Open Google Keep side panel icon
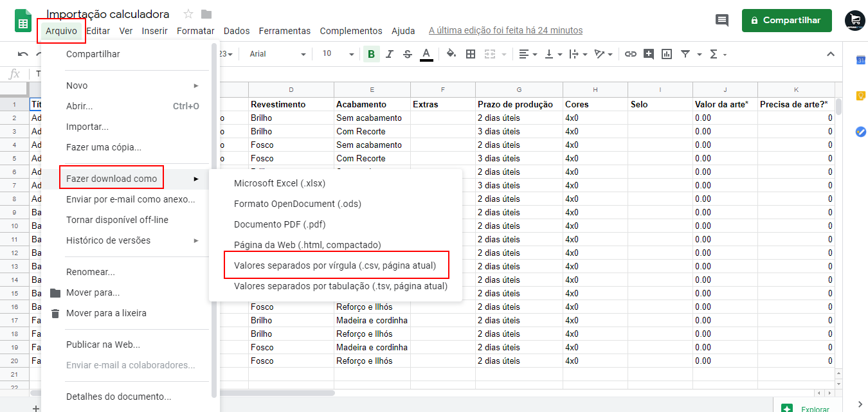Image resolution: width=868 pixels, height=412 pixels. click(x=860, y=96)
